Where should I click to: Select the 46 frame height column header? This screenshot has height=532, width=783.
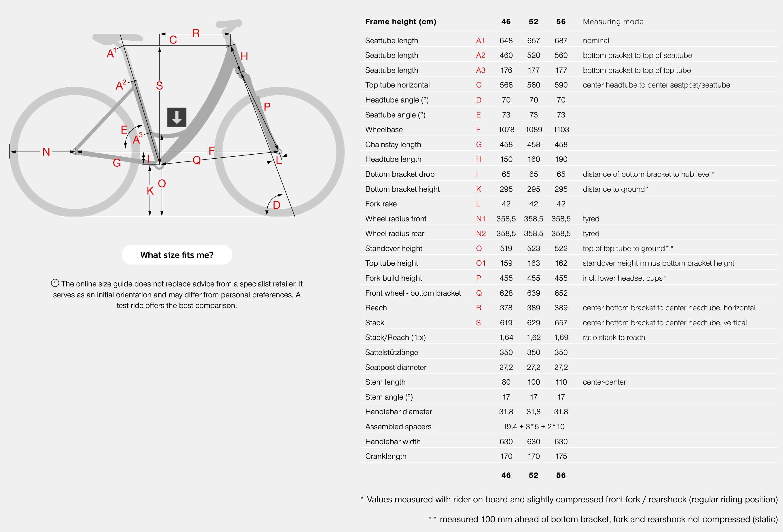click(506, 22)
